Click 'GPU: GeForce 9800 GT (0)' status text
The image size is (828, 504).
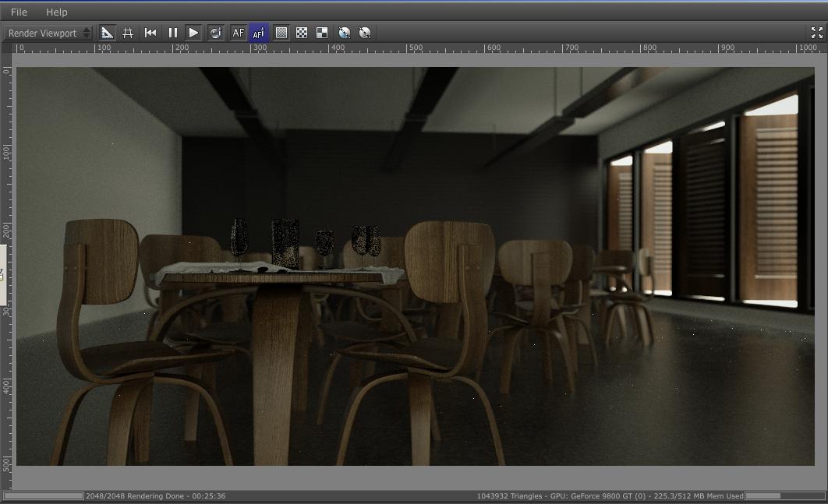click(x=598, y=495)
